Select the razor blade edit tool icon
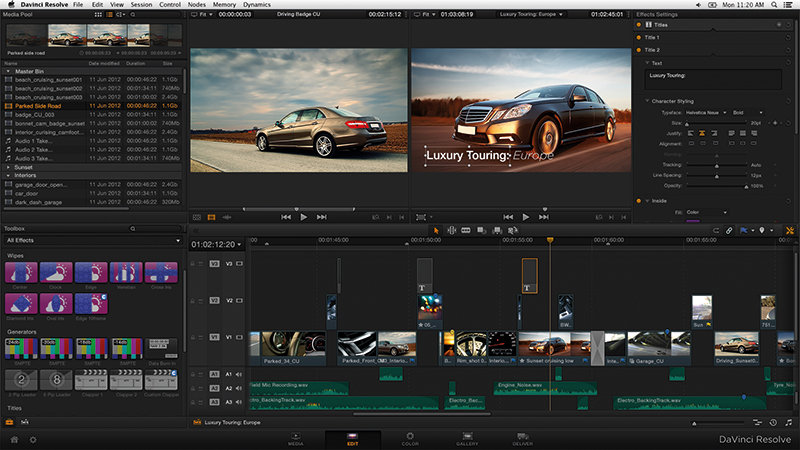800x450 pixels. click(466, 231)
